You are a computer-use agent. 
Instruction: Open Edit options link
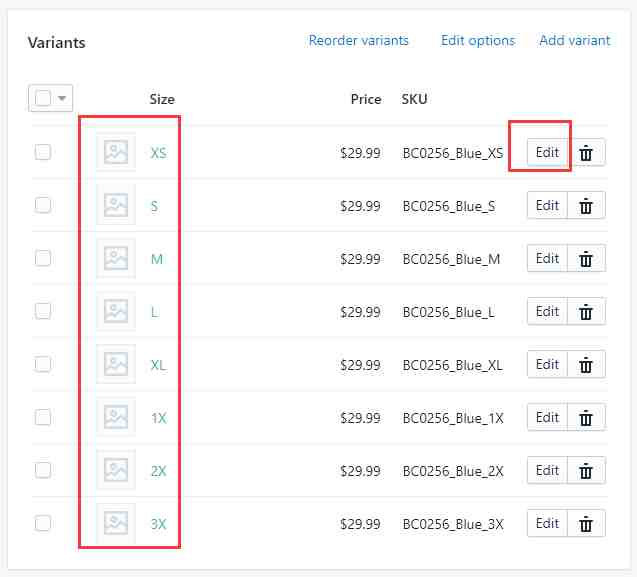tap(478, 41)
